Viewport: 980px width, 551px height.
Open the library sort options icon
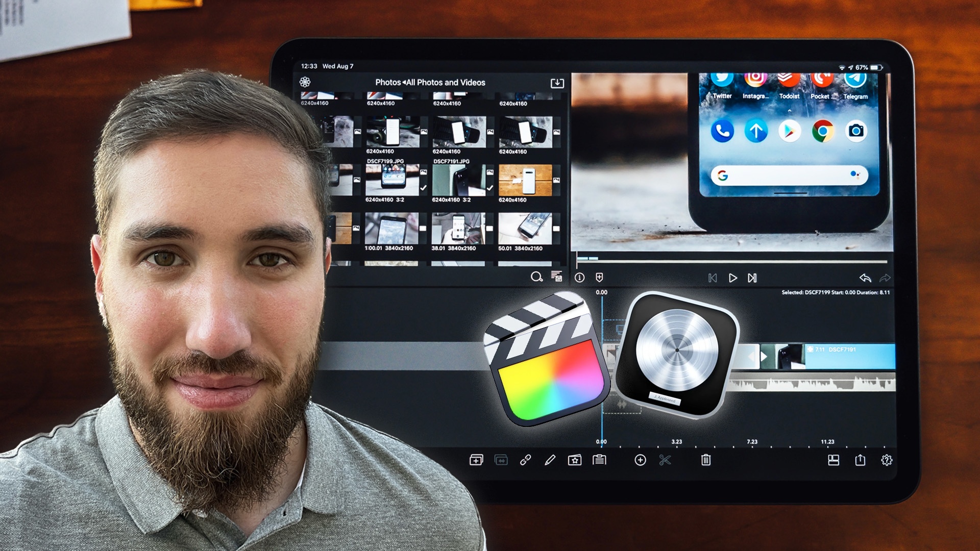pyautogui.click(x=556, y=277)
